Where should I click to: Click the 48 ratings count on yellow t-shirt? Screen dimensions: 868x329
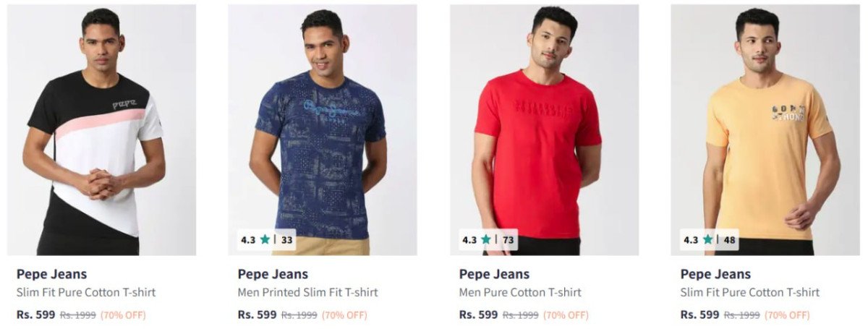(x=729, y=240)
